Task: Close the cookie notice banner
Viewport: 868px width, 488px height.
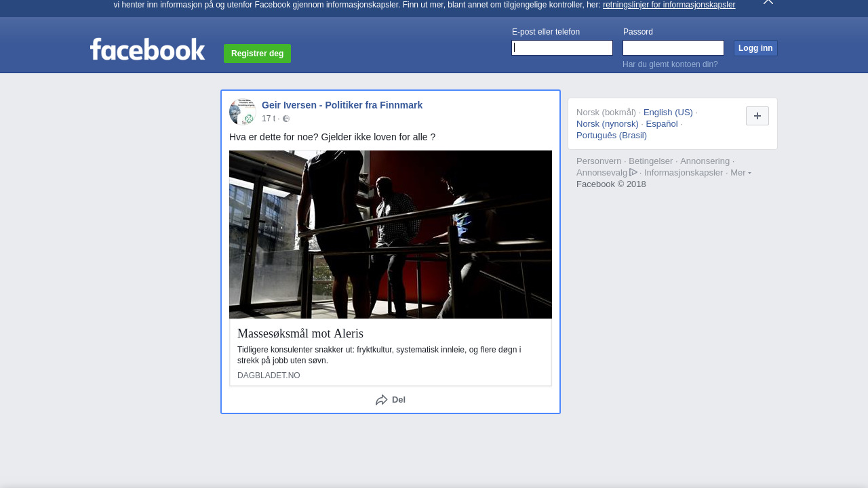Action: coord(768,2)
